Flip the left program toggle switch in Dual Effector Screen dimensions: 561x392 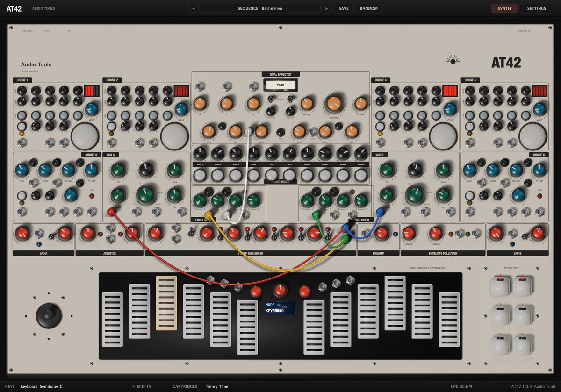[x=271, y=99]
